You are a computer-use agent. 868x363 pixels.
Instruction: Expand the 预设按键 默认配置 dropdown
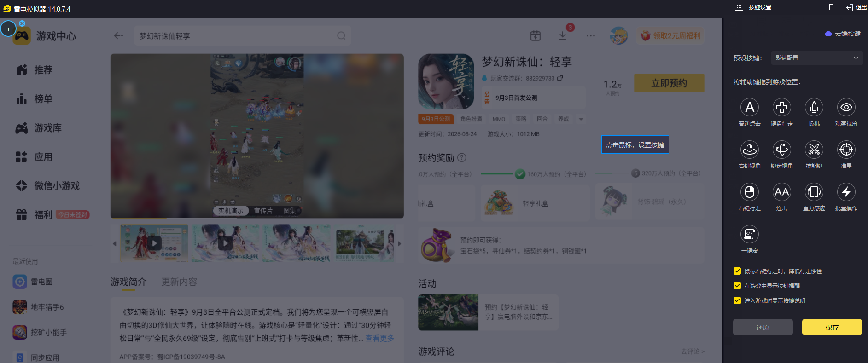point(817,58)
